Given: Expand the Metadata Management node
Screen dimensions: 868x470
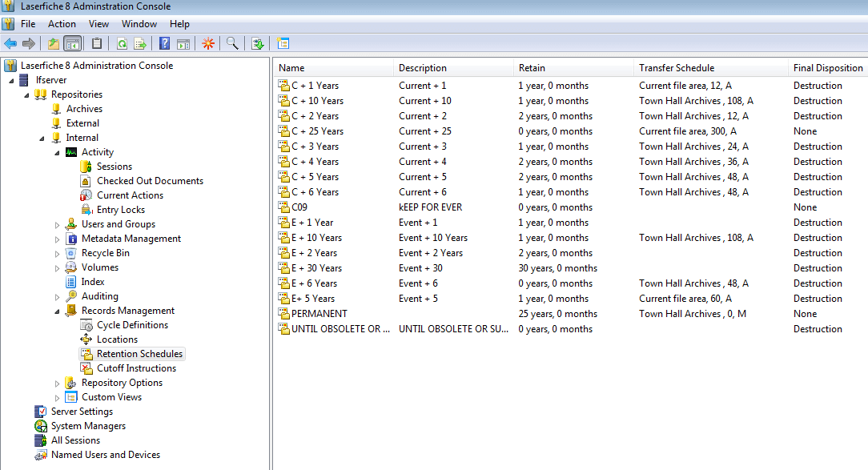Looking at the screenshot, I should [57, 239].
